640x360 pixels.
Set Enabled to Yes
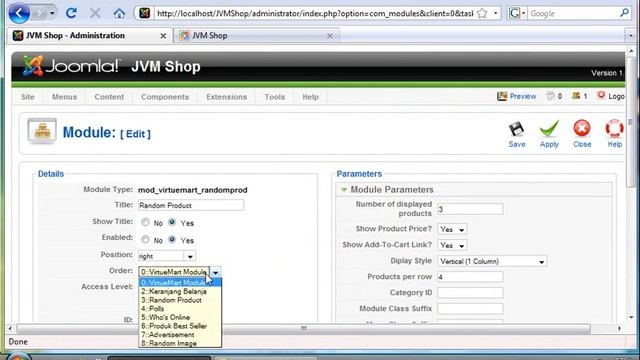[x=172, y=239]
